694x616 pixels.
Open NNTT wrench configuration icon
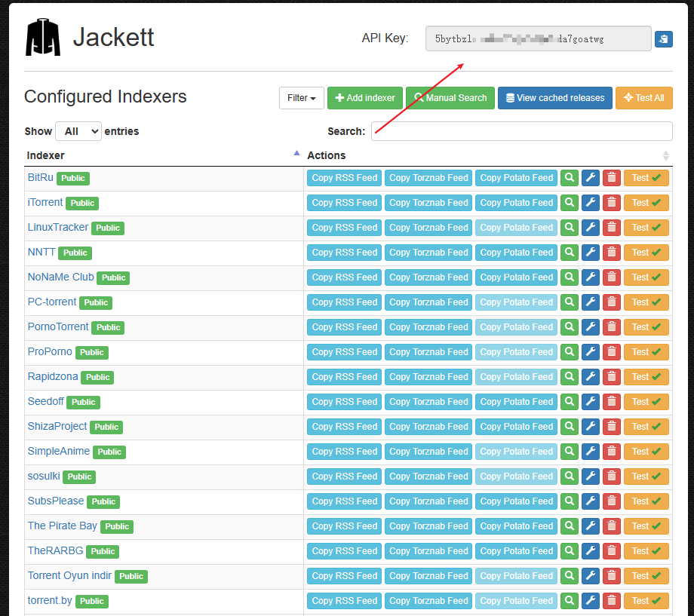point(591,253)
